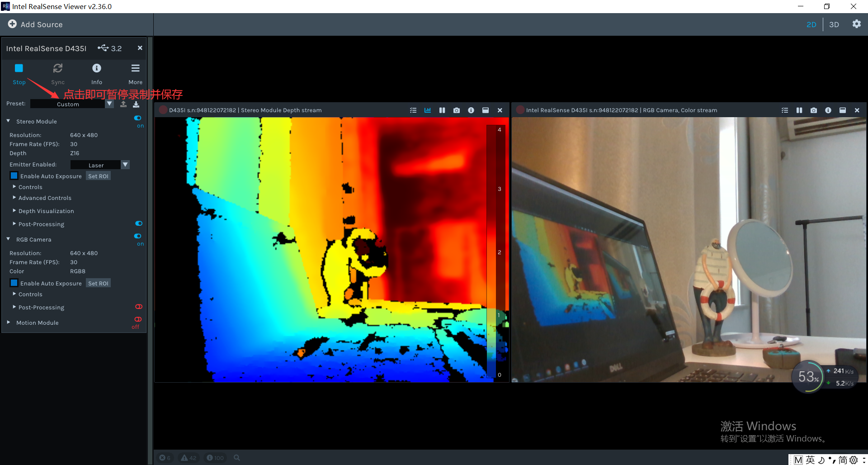The image size is (868, 465).
Task: Switch to the 3D view tab
Action: tap(834, 24)
